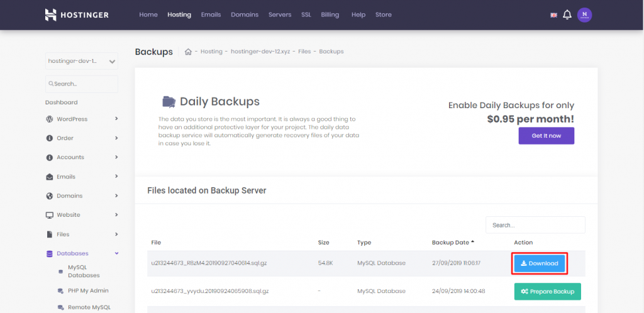Open Store in top navigation
The width and height of the screenshot is (644, 313).
click(x=383, y=14)
